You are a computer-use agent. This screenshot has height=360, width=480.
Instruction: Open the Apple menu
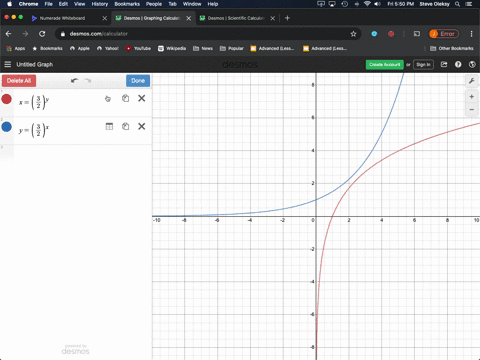click(x=9, y=4)
